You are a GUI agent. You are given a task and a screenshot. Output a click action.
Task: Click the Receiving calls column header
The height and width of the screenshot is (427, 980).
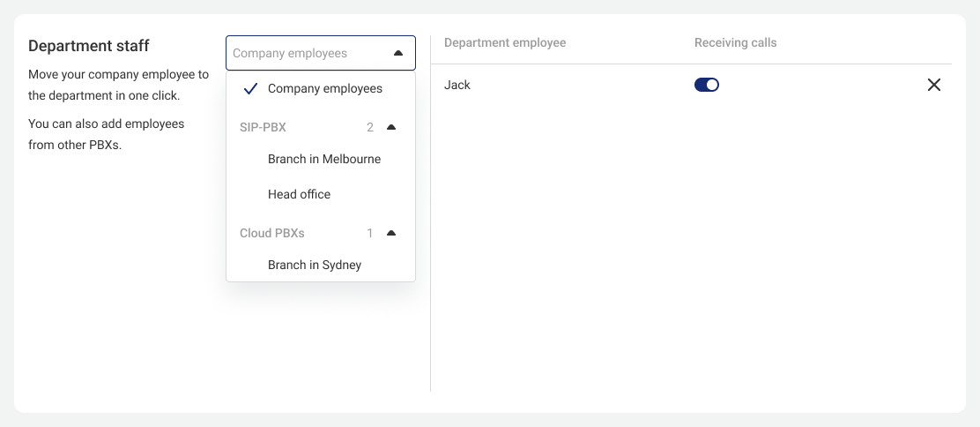tap(736, 42)
